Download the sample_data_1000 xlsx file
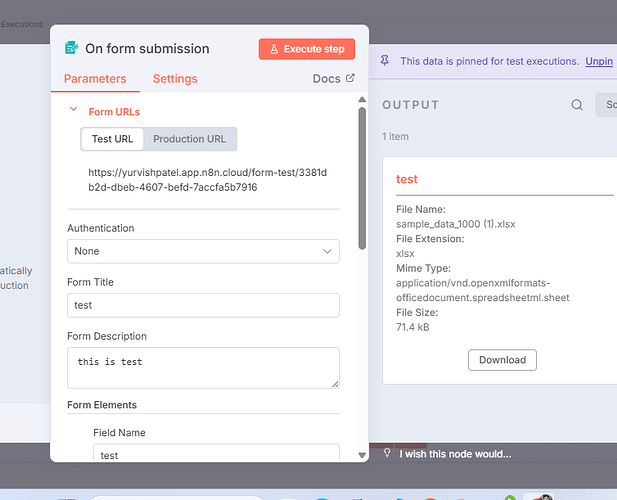This screenshot has height=500, width=617. tap(502, 360)
